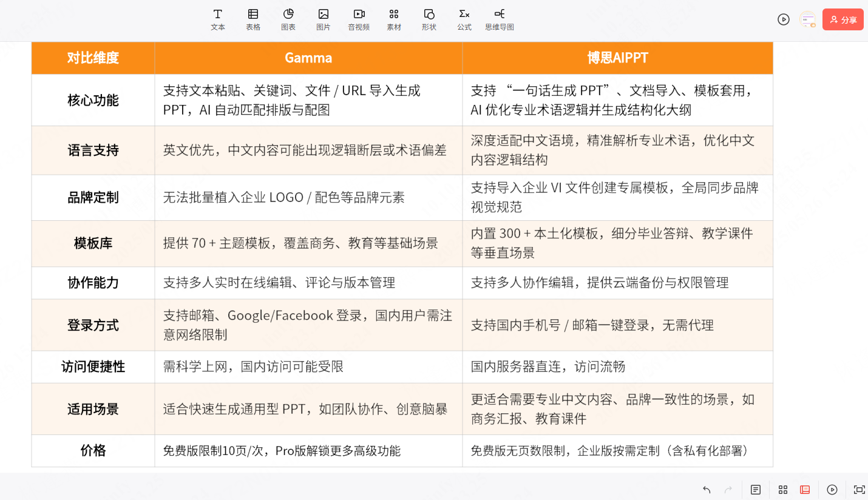This screenshot has height=500, width=868.
Task: Click the 核心功能 row label
Action: point(93,100)
